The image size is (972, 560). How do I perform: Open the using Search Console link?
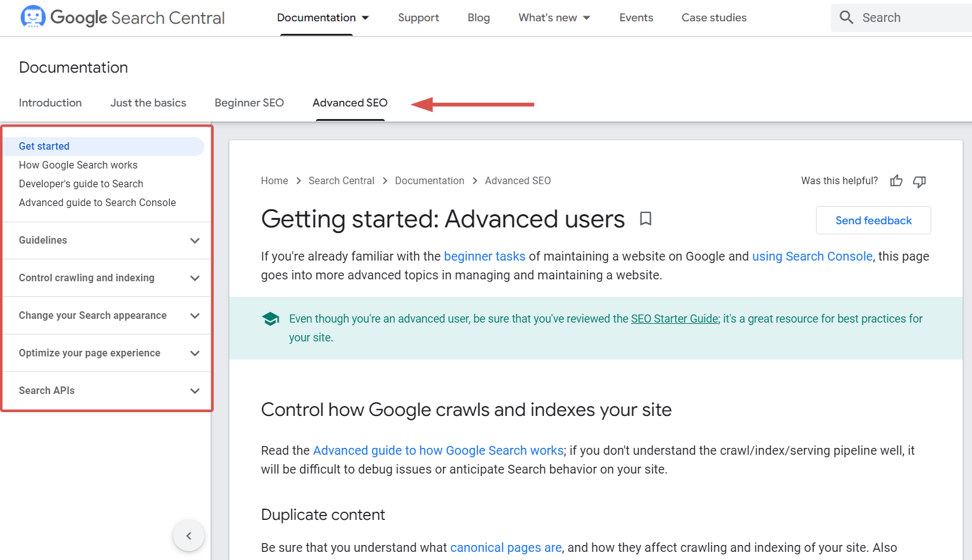(x=812, y=256)
